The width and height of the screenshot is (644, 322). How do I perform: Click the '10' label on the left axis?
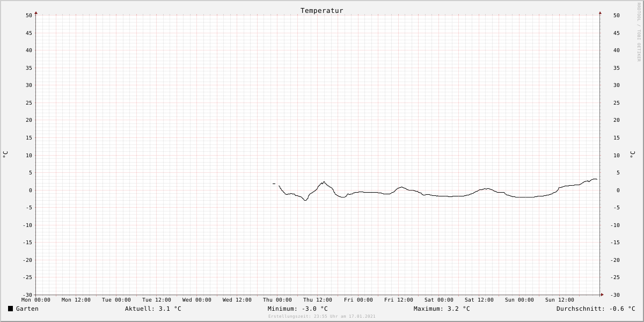point(29,155)
